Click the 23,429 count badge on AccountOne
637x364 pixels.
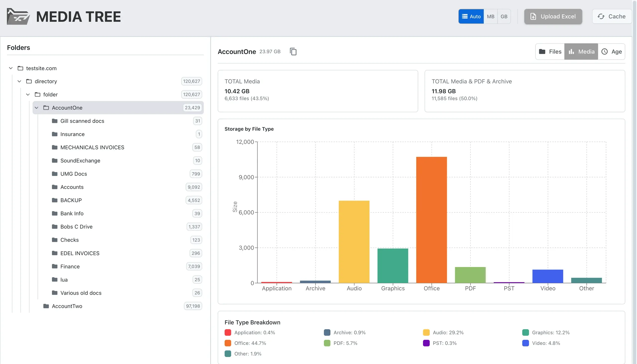point(192,108)
